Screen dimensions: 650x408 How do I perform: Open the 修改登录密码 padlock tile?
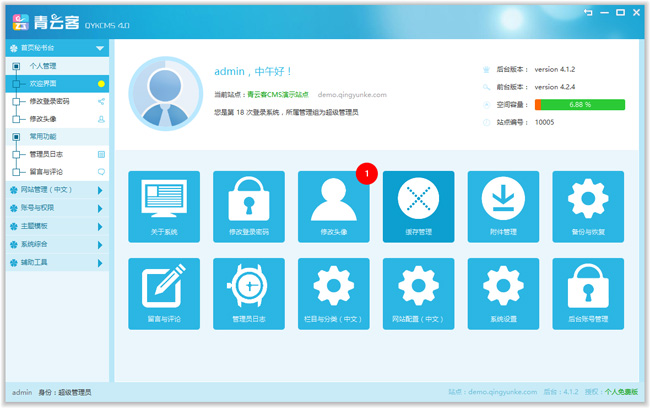[x=249, y=206]
